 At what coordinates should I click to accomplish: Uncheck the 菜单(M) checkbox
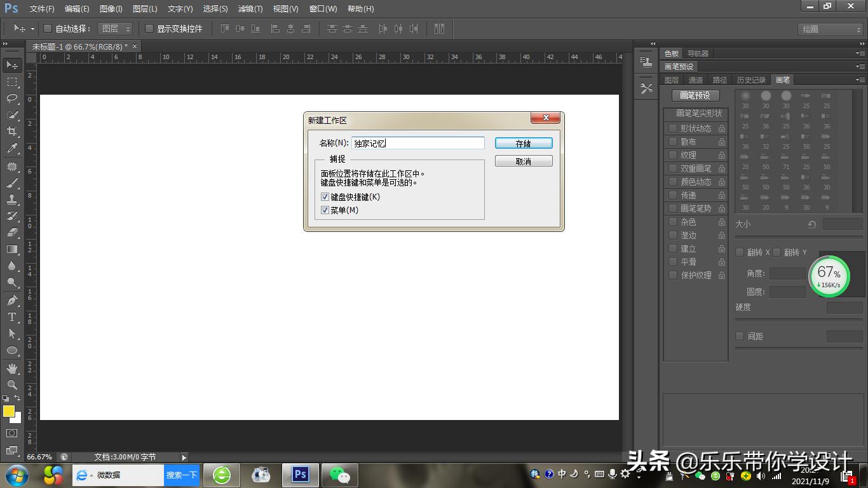click(325, 210)
